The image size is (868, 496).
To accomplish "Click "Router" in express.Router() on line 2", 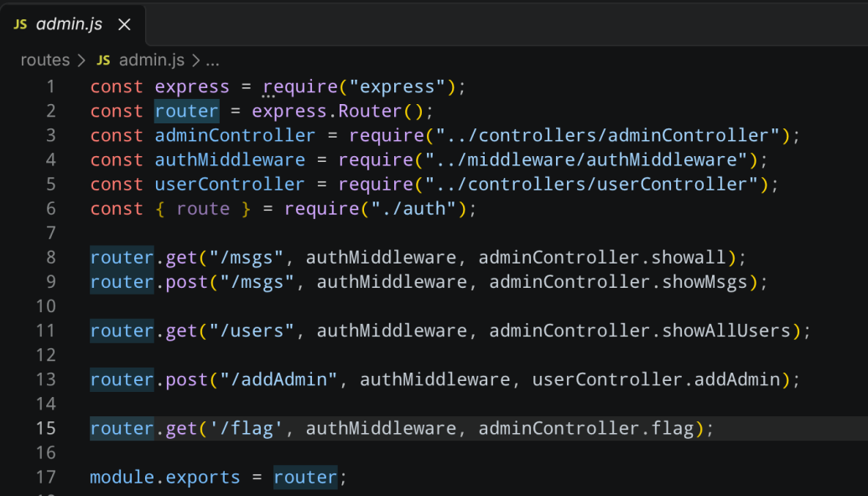I will 371,111.
